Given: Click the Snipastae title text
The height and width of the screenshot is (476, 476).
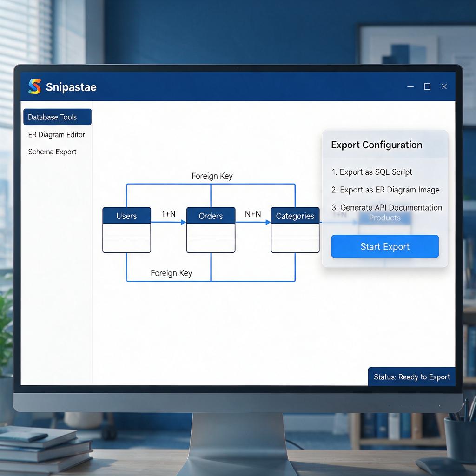Looking at the screenshot, I should click(71, 87).
